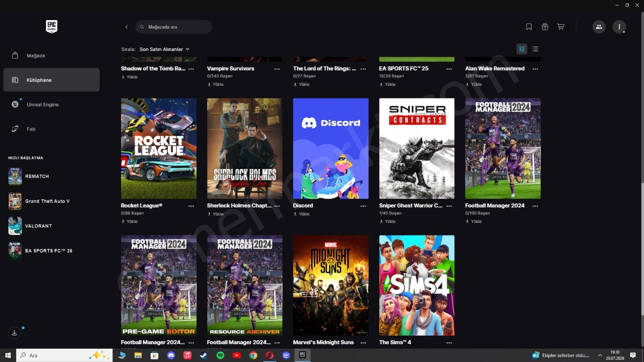This screenshot has width=644, height=362.
Task: Open YouTube from the taskbar
Action: point(237,355)
